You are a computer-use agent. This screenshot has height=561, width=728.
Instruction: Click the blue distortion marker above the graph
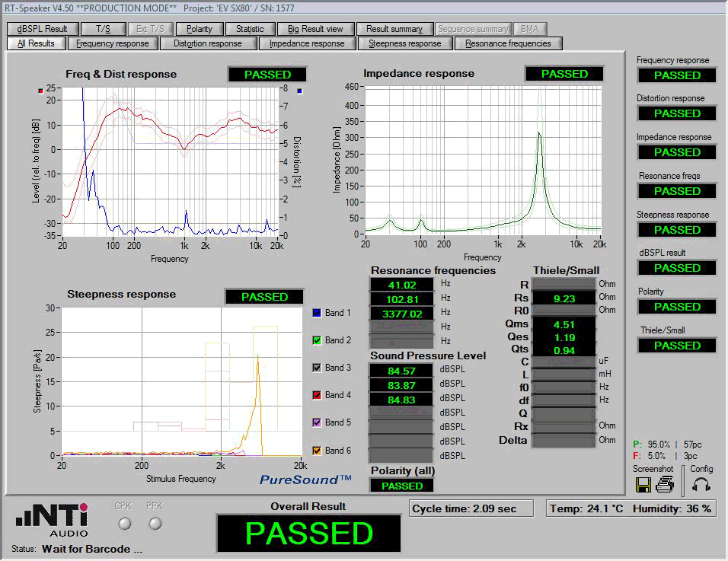tap(300, 91)
